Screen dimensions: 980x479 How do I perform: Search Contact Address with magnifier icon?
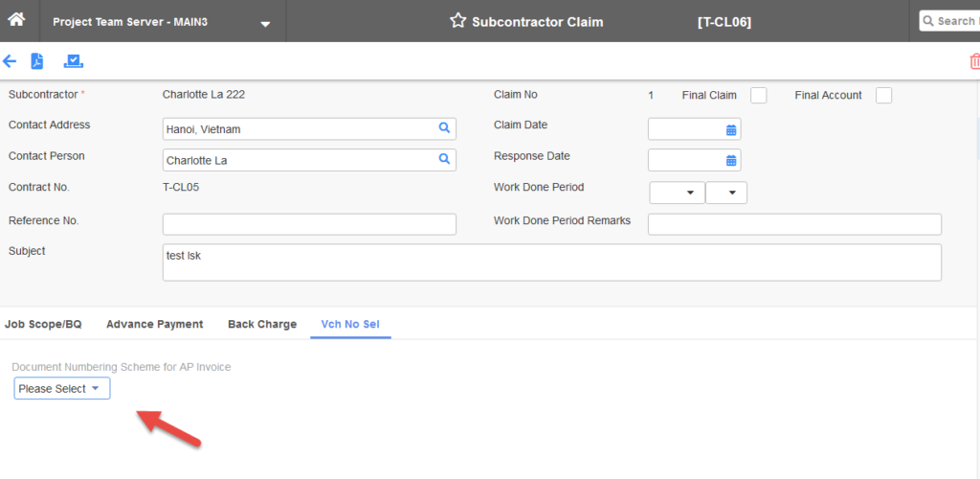click(444, 127)
